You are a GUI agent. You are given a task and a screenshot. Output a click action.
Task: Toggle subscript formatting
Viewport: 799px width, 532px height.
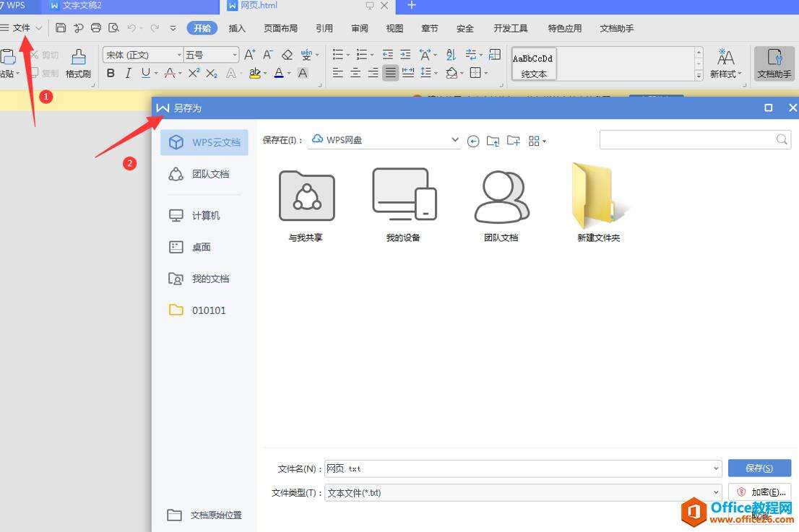[212, 74]
